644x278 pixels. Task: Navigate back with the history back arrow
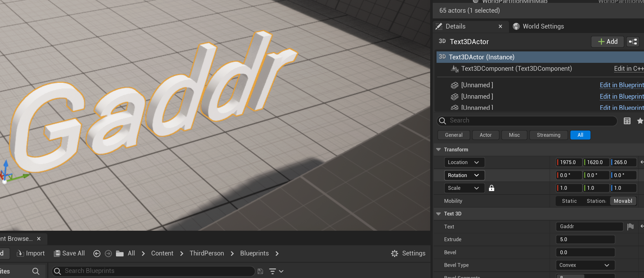tap(97, 254)
